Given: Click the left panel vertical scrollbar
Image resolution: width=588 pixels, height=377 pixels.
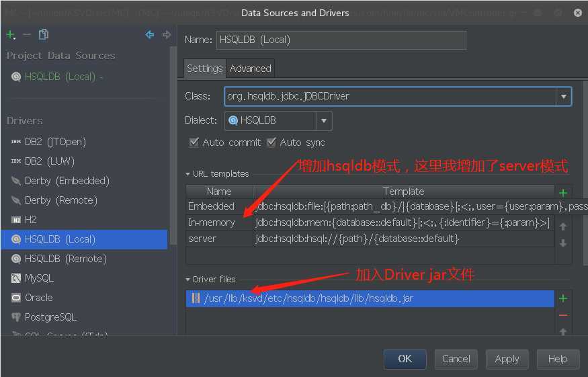Looking at the screenshot, I should (x=173, y=146).
